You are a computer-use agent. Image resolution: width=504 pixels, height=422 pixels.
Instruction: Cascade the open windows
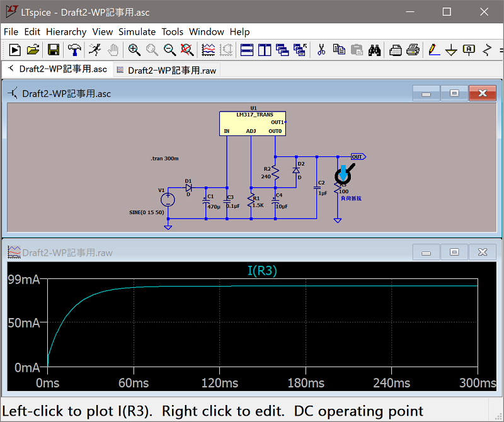click(x=282, y=50)
